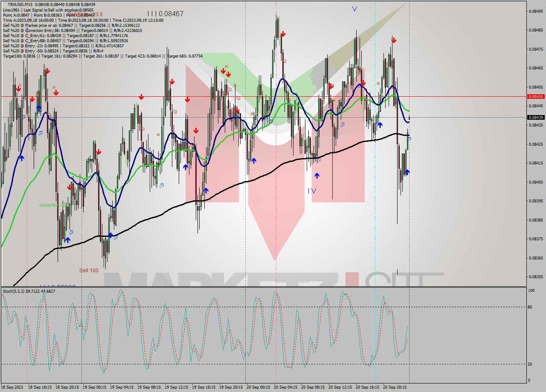Click the Stoch(5,3,3) indicator label
This screenshot has height=392, width=546.
pyautogui.click(x=29, y=291)
